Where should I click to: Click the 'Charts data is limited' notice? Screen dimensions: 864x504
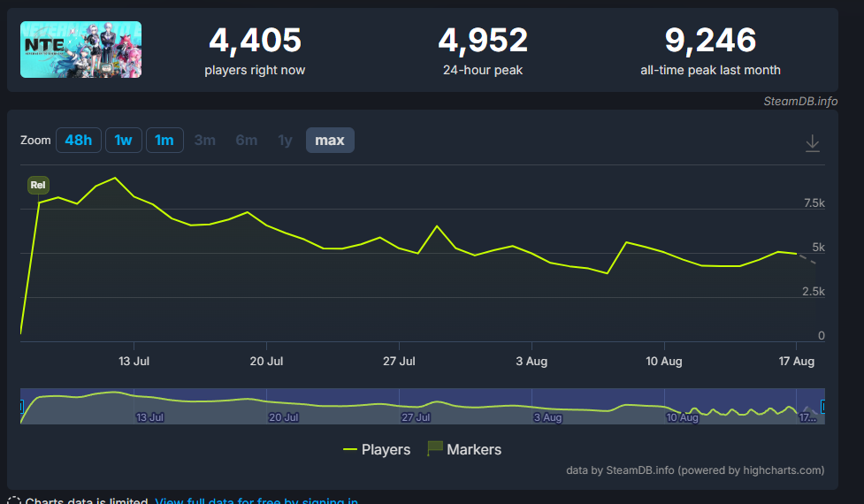click(87, 500)
